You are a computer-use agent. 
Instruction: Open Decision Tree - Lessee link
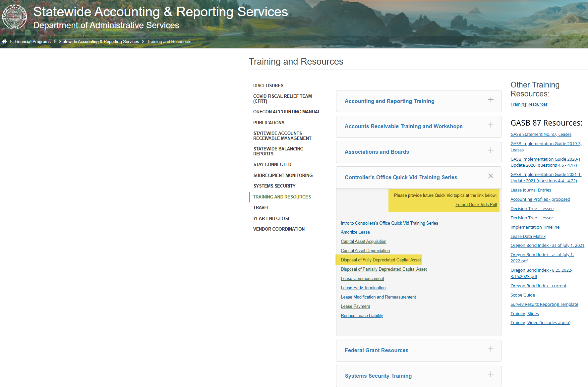(532, 208)
